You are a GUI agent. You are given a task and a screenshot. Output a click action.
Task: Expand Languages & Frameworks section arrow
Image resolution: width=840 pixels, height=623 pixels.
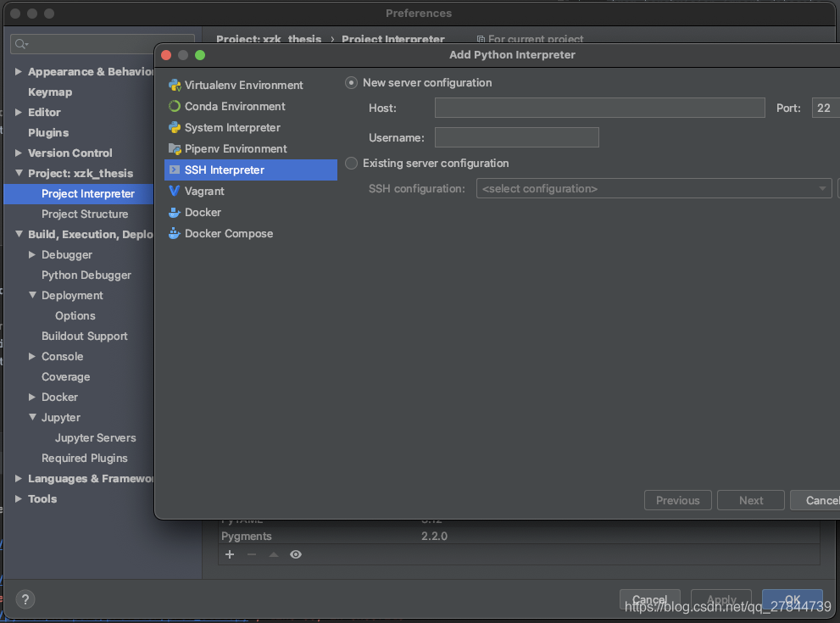tap(18, 478)
